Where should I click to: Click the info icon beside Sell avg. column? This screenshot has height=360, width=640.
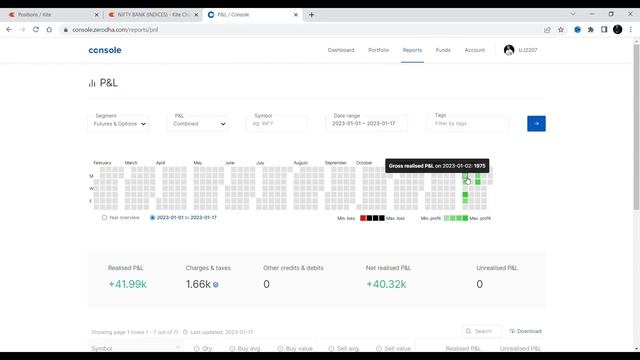331,349
